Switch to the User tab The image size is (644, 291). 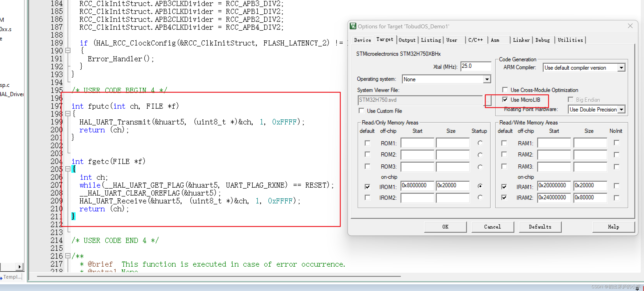pyautogui.click(x=452, y=40)
